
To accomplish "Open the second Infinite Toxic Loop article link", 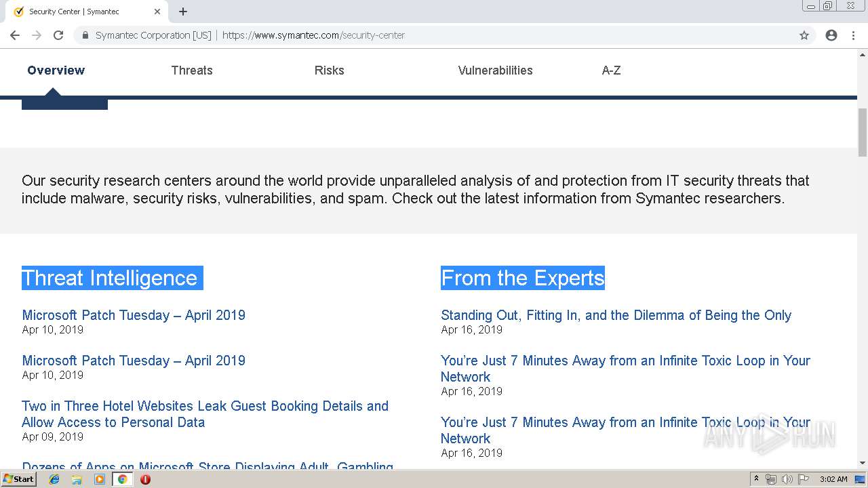I will [625, 430].
